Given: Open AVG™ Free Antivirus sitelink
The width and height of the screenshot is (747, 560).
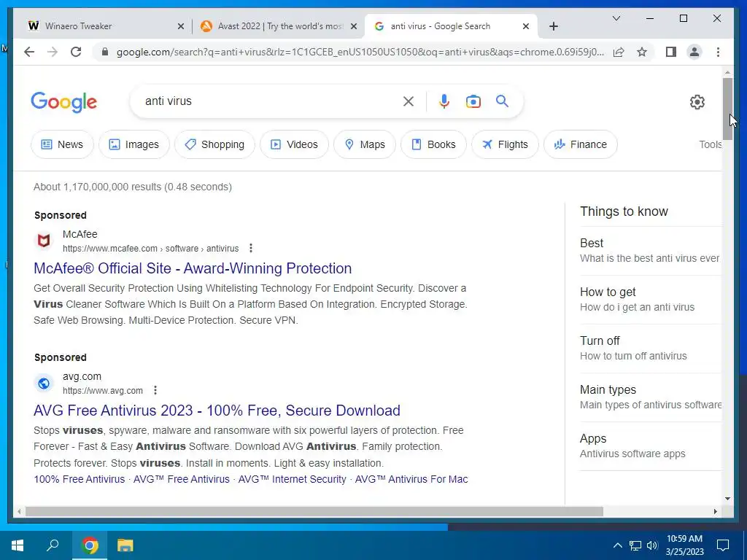Looking at the screenshot, I should click(182, 479).
